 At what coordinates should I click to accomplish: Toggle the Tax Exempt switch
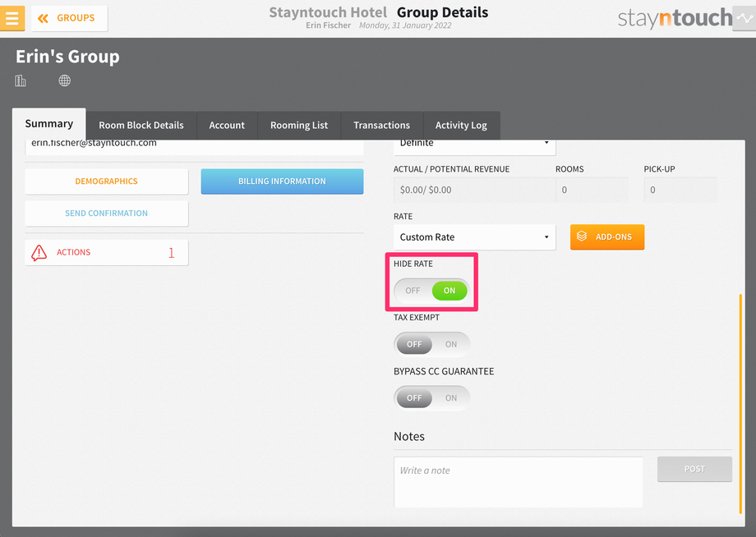point(431,344)
